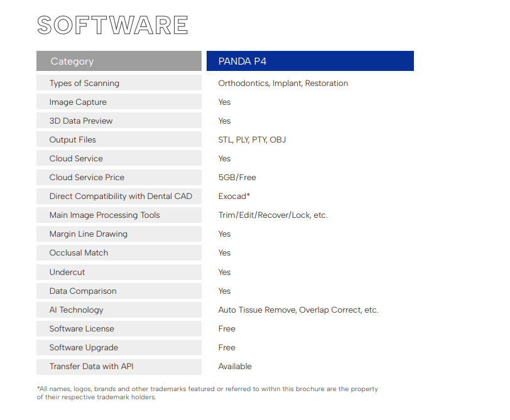This screenshot has width=510, height=420.
Task: Click the Data Comparison label
Action: pyautogui.click(x=83, y=291)
